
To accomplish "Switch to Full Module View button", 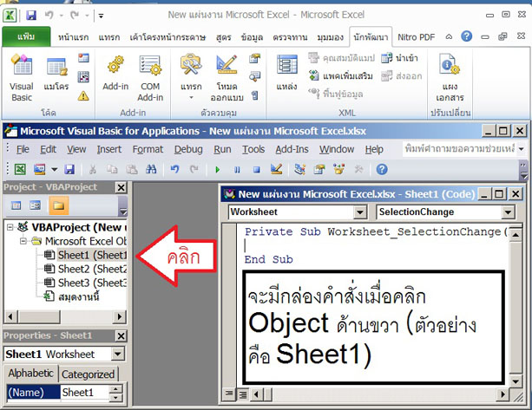I will pos(242,394).
